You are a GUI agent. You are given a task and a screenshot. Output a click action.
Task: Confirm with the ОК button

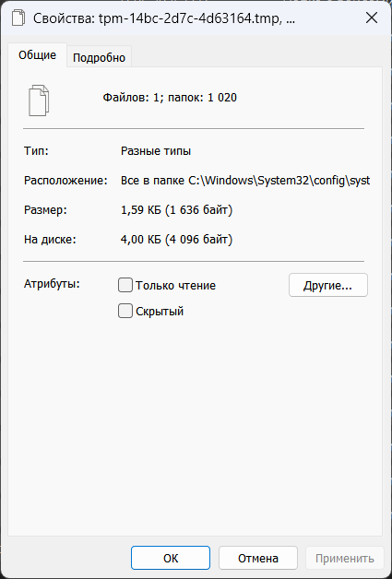(x=171, y=558)
